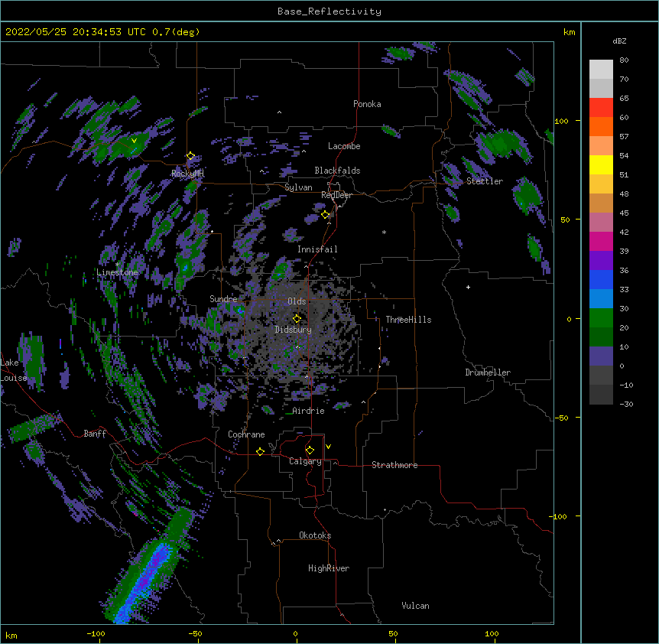This screenshot has height=644, width=659.
Task: Click the Didsbury town label
Action: click(x=294, y=330)
